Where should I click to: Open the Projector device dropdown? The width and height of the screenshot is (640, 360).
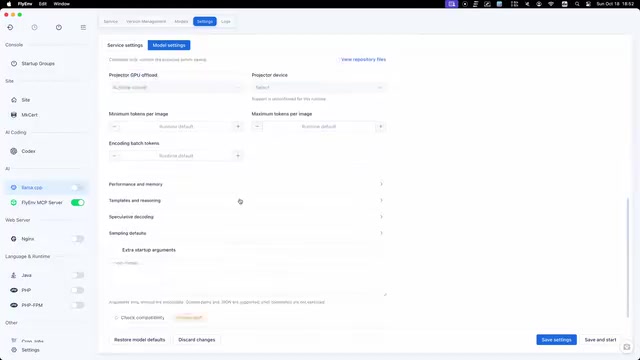pos(319,87)
